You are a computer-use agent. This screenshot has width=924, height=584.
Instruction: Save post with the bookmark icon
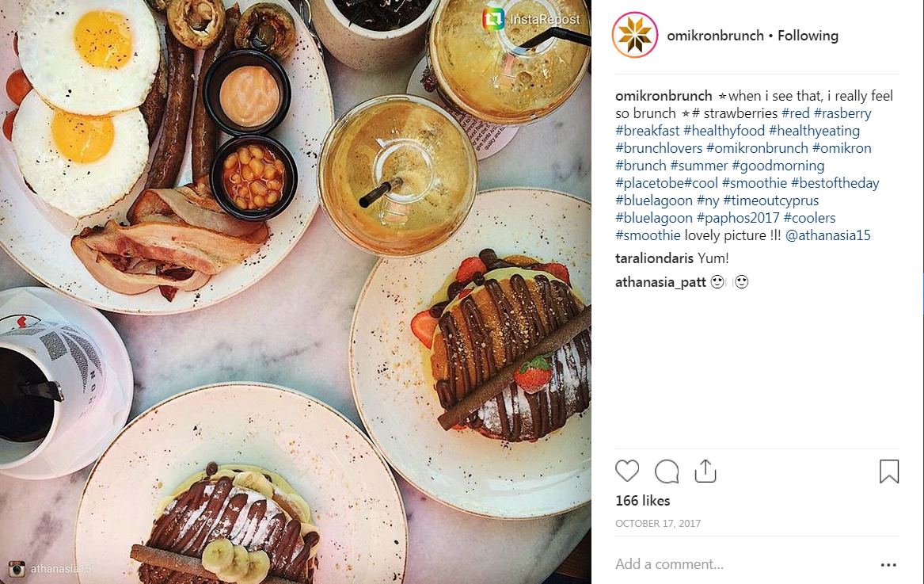pyautogui.click(x=888, y=471)
